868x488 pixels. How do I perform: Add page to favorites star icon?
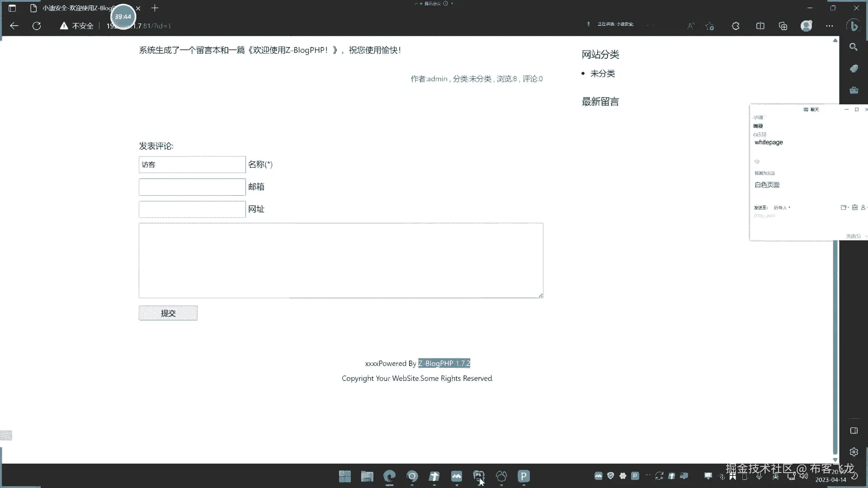tap(710, 26)
